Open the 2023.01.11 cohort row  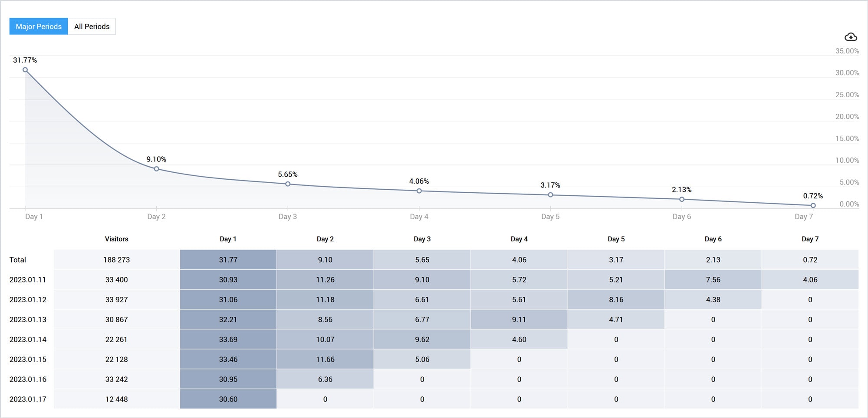tap(28, 280)
